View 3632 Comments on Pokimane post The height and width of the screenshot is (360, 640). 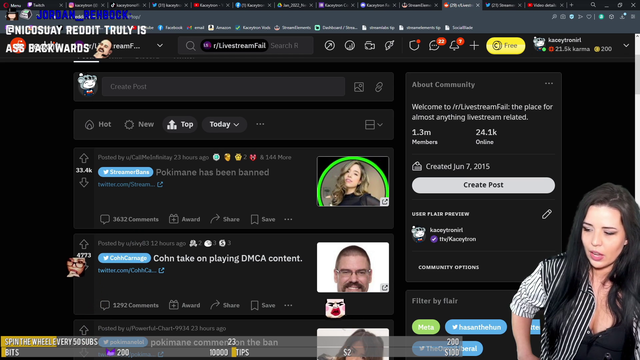tap(129, 219)
